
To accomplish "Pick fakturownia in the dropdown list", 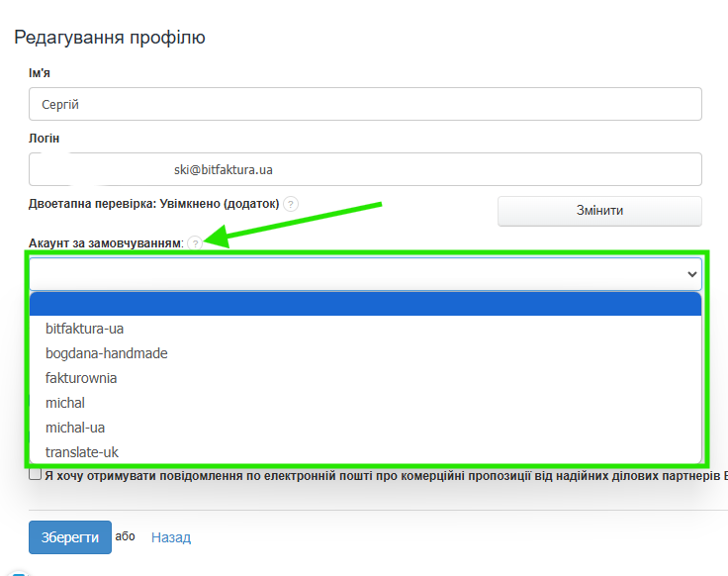I will [81, 378].
